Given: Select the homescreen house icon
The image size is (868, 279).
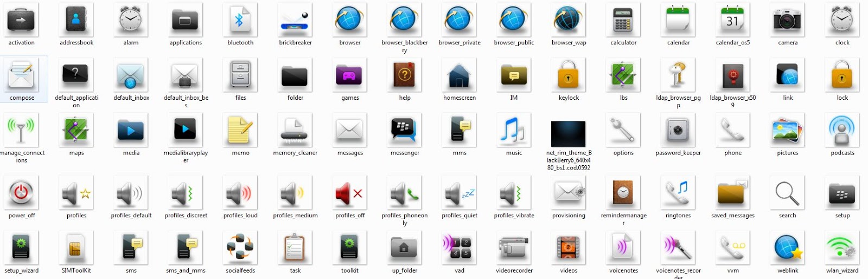Looking at the screenshot, I should 459,75.
